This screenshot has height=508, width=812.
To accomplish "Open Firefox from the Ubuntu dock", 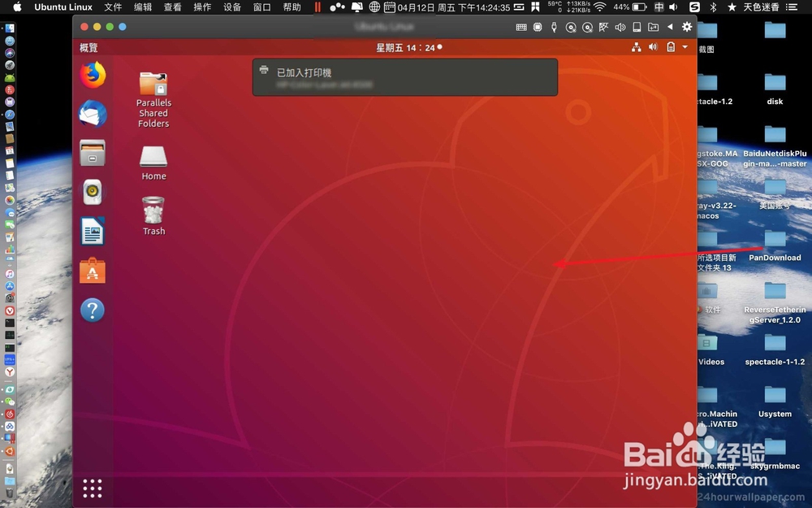I will tap(93, 75).
